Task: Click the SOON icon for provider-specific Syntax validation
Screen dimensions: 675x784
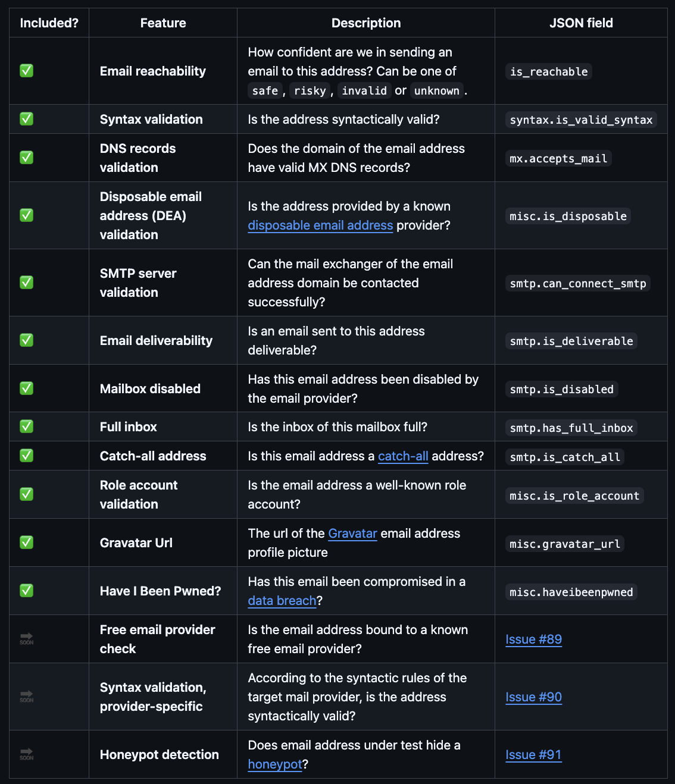Action: [27, 697]
